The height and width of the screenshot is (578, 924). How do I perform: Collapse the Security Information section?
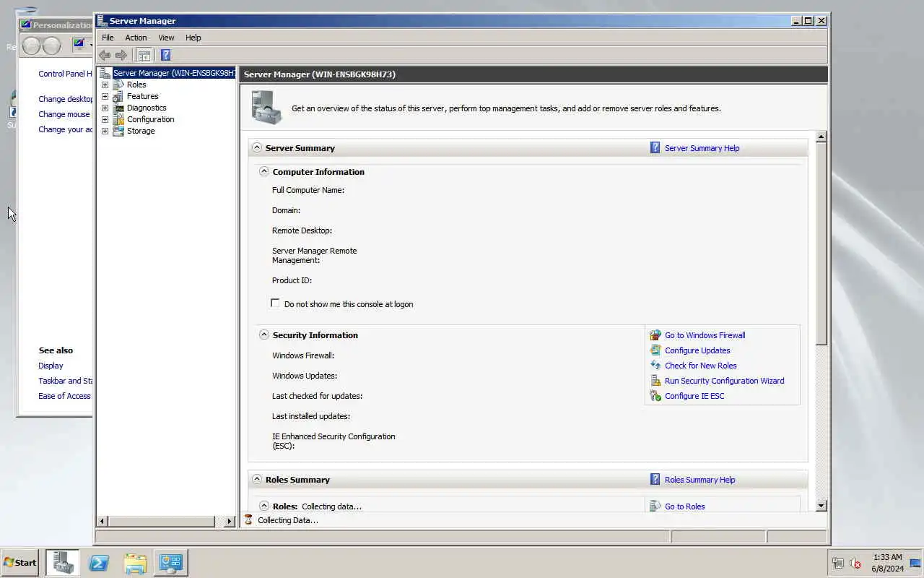(x=264, y=335)
